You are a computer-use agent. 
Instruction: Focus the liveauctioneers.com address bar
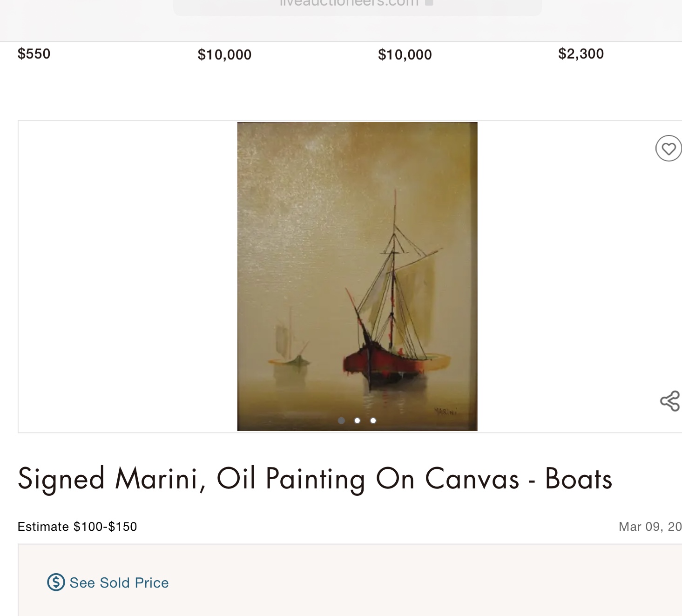point(349,4)
